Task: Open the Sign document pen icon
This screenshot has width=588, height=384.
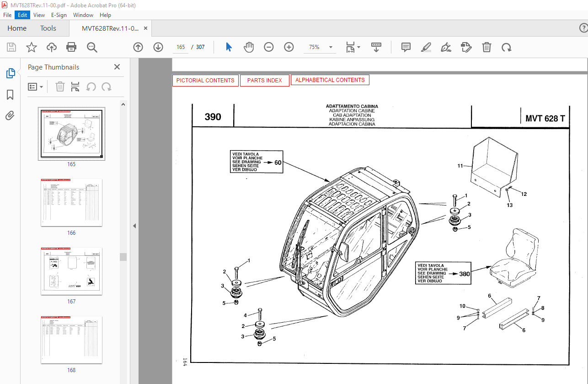Action: (x=446, y=47)
